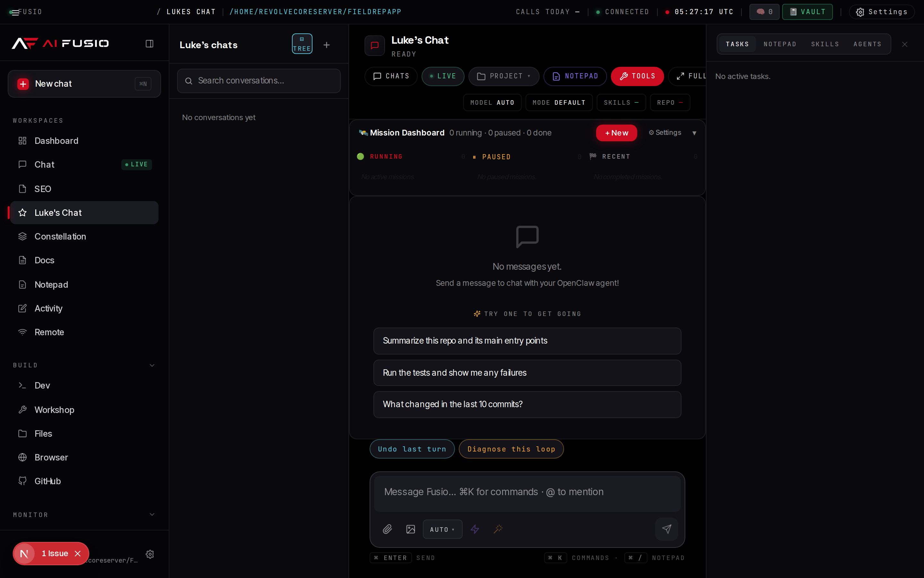The height and width of the screenshot is (578, 924).
Task: Click the VAULT button
Action: tap(807, 12)
